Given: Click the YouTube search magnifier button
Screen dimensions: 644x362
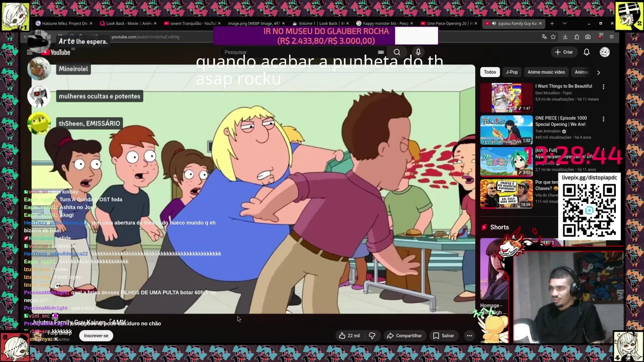Looking at the screenshot, I should pyautogui.click(x=397, y=52).
